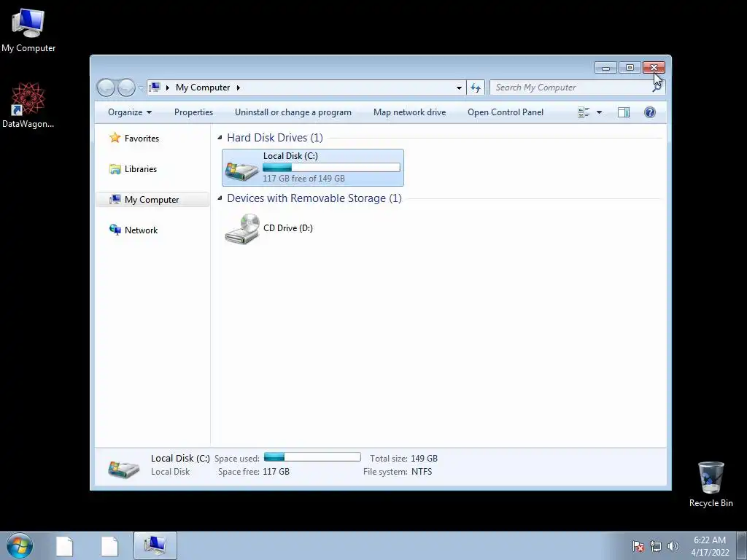Click Local Disk icon in details pane

click(123, 468)
